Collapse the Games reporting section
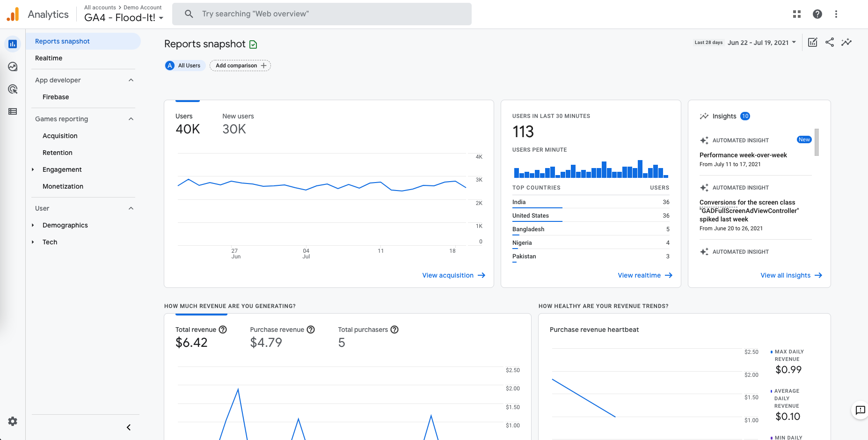Screen dimensions: 868x440 tap(131, 119)
